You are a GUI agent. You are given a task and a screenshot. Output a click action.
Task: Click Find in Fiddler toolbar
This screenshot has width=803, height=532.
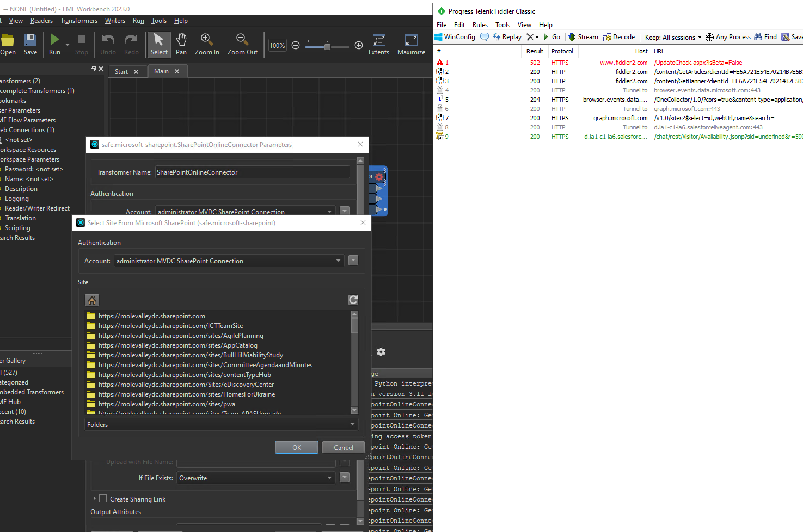point(765,37)
